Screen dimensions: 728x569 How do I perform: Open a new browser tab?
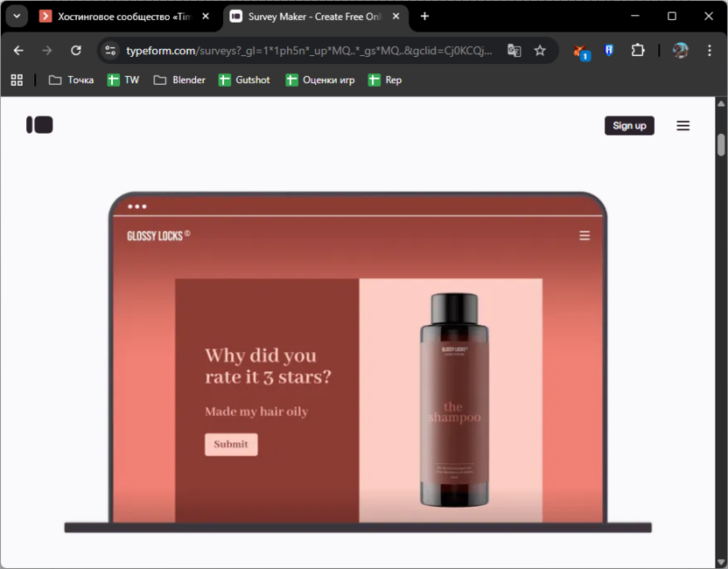424,16
